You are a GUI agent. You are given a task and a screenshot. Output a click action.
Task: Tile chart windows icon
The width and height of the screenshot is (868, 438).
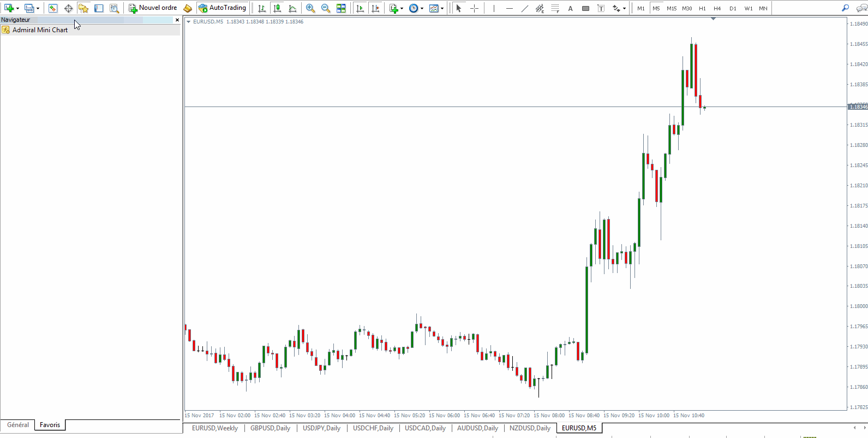click(x=341, y=8)
